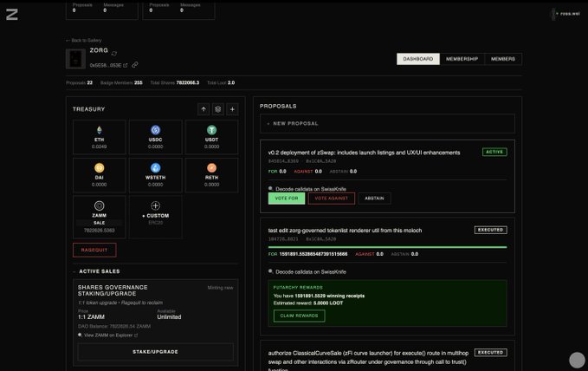
Task: Click the Proposals count 22
Action: click(89, 82)
